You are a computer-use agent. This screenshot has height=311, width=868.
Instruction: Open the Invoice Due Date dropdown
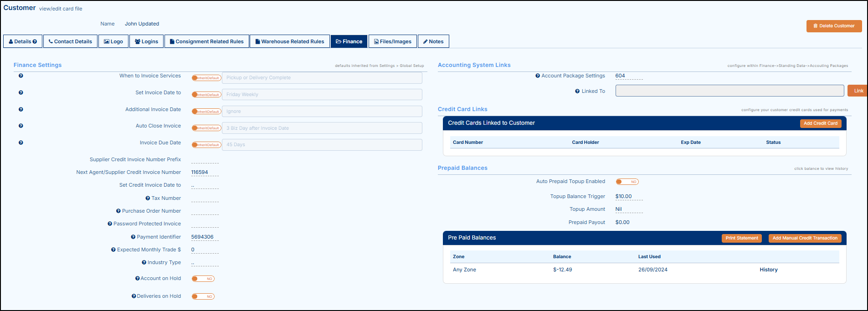[x=322, y=145]
